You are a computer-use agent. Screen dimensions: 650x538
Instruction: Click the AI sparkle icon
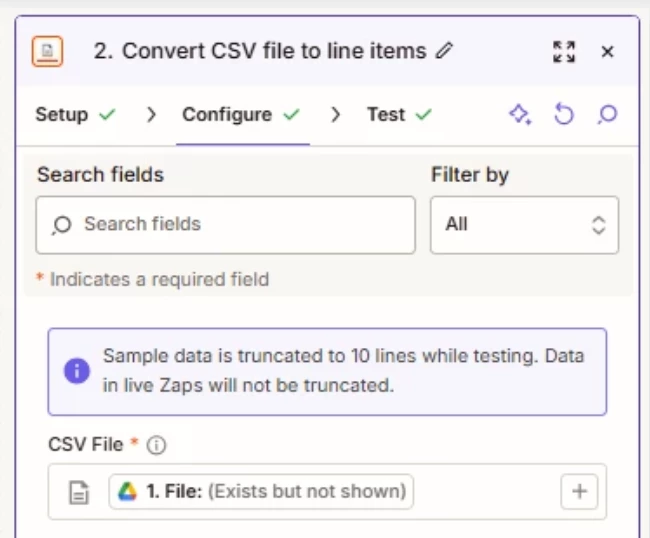[520, 114]
